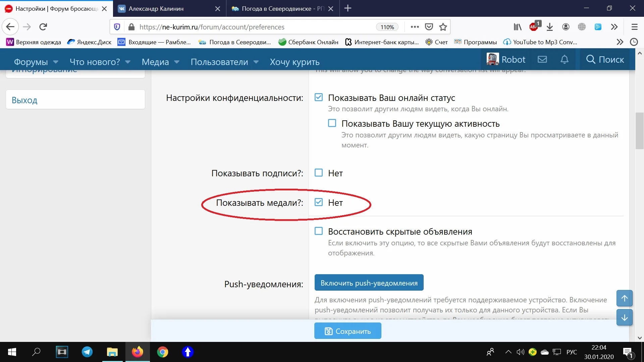Open Telegram from the taskbar
Viewport: 644px width, 362px height.
tap(87, 352)
